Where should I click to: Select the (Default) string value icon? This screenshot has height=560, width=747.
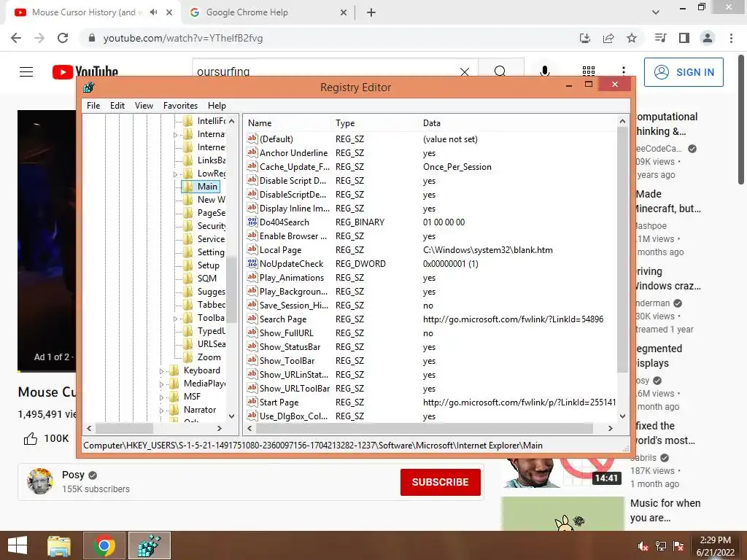(252, 139)
